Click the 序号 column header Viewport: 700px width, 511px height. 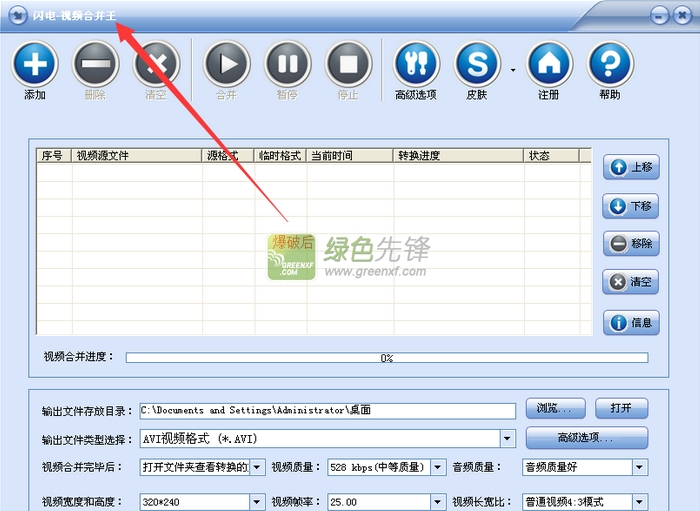[x=54, y=155]
